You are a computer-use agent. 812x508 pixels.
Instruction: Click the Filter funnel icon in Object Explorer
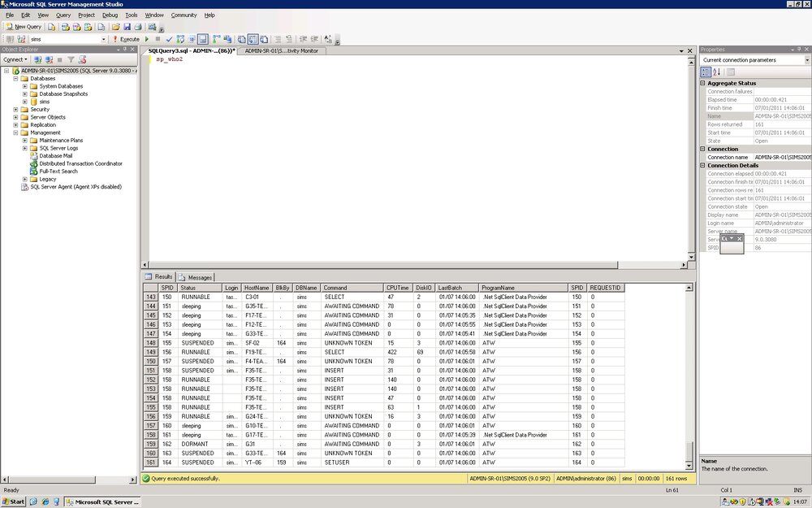coord(71,59)
